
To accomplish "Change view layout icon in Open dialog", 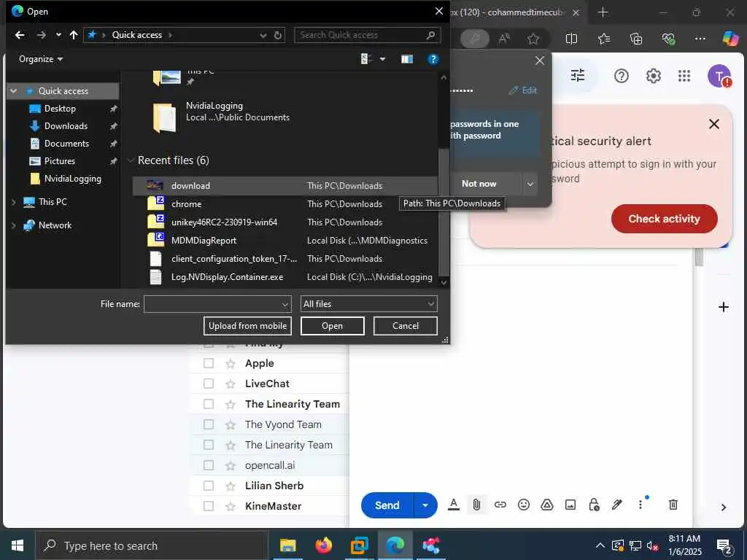I will [366, 59].
